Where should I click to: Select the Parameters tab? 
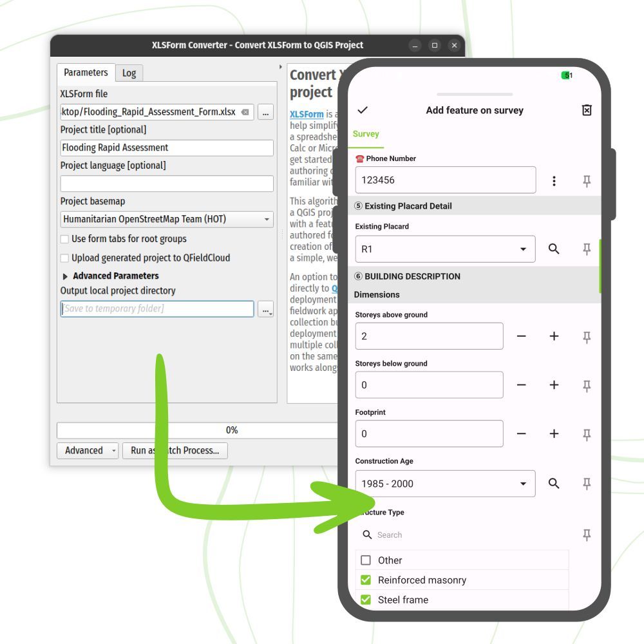86,73
